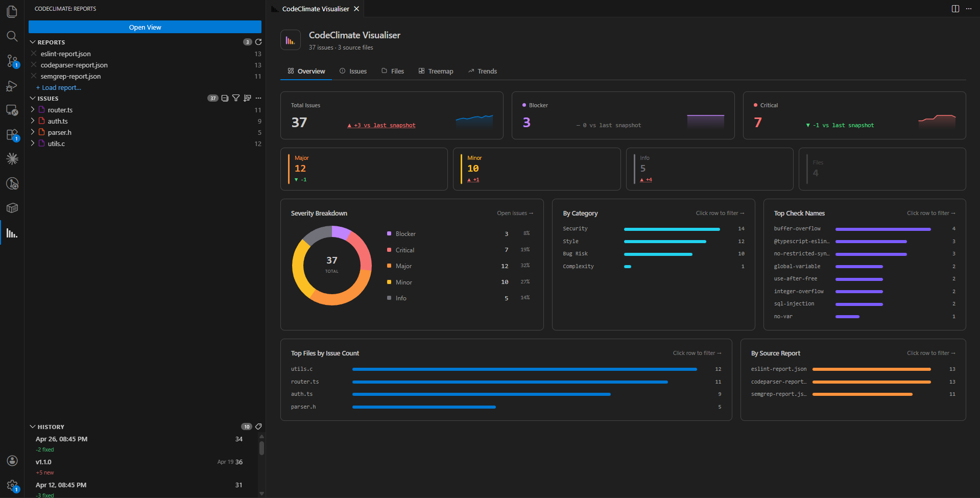Filter by Bug Risk category row
Image resolution: width=980 pixels, height=498 pixels.
(654, 254)
